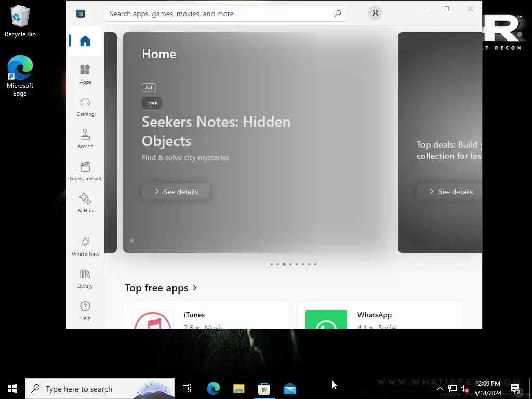Screen dimensions: 532x399
Task: Click the Ad badge on the banner
Action: [149, 87]
